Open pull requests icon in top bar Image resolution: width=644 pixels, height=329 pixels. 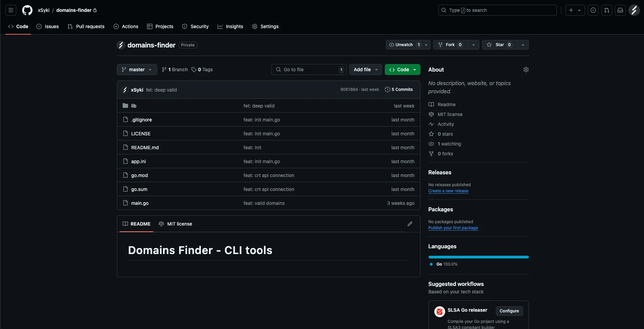pos(607,10)
